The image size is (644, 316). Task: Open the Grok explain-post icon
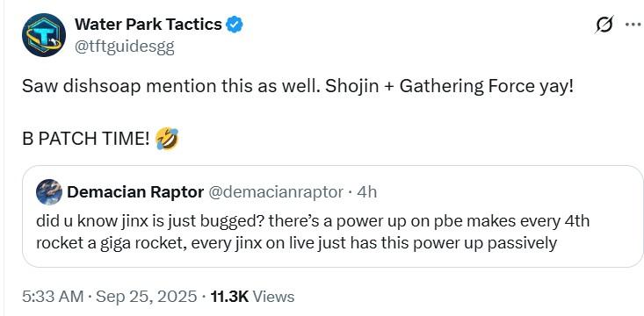(x=605, y=25)
